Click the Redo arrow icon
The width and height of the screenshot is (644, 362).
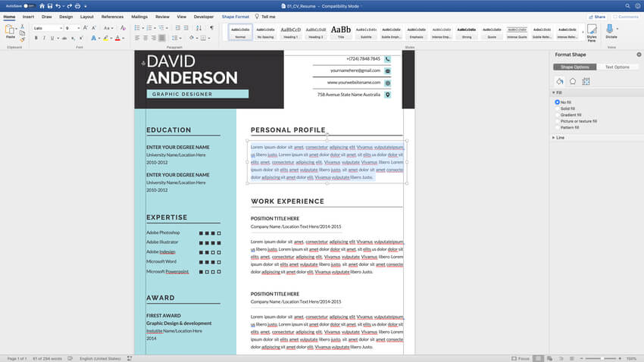tap(70, 6)
